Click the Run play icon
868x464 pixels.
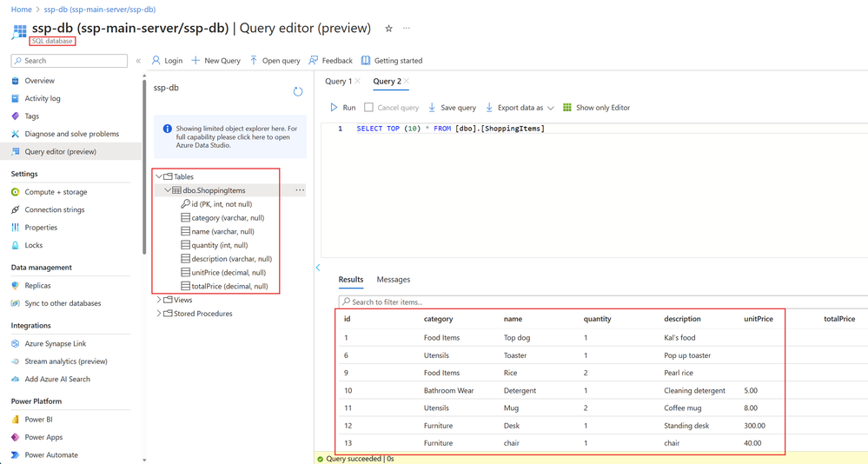click(334, 108)
